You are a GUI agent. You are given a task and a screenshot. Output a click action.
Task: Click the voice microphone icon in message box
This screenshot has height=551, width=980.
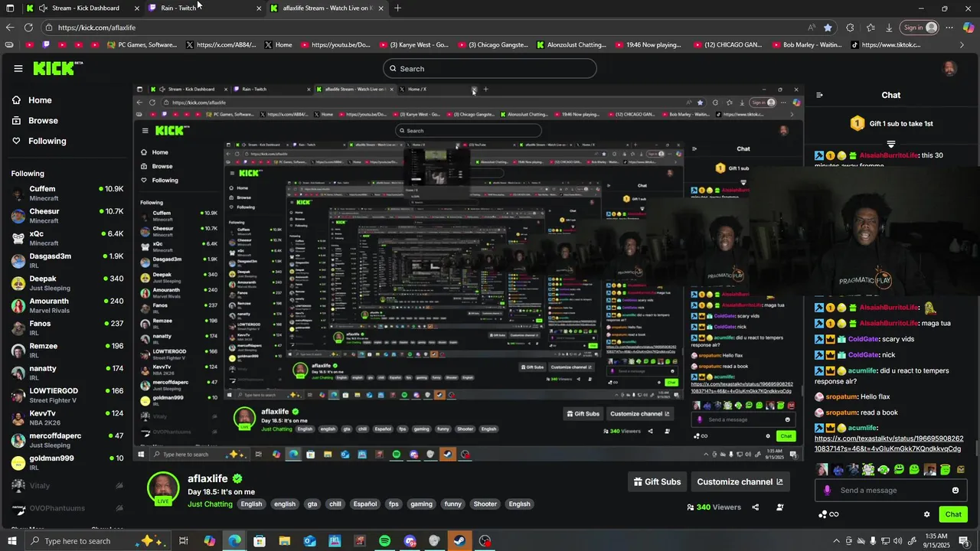827,491
